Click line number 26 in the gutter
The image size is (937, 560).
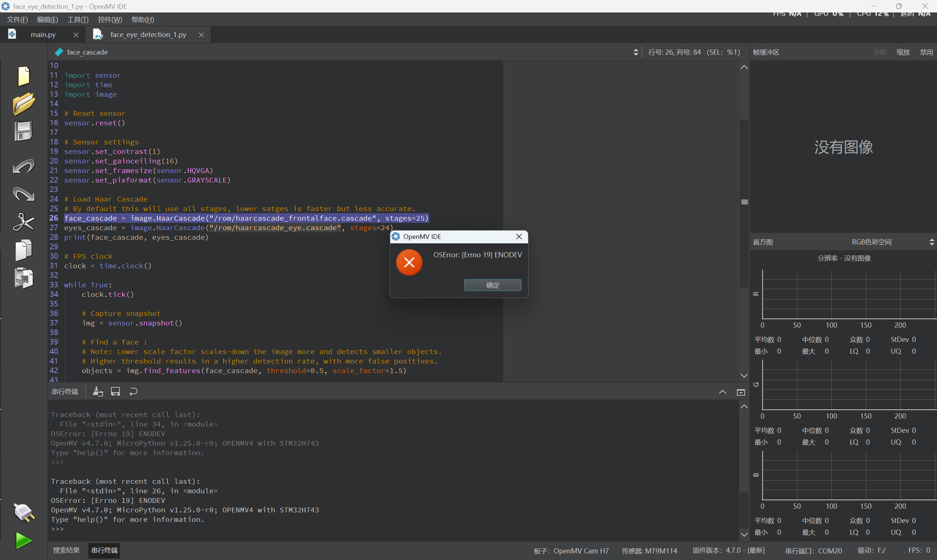tap(54, 218)
